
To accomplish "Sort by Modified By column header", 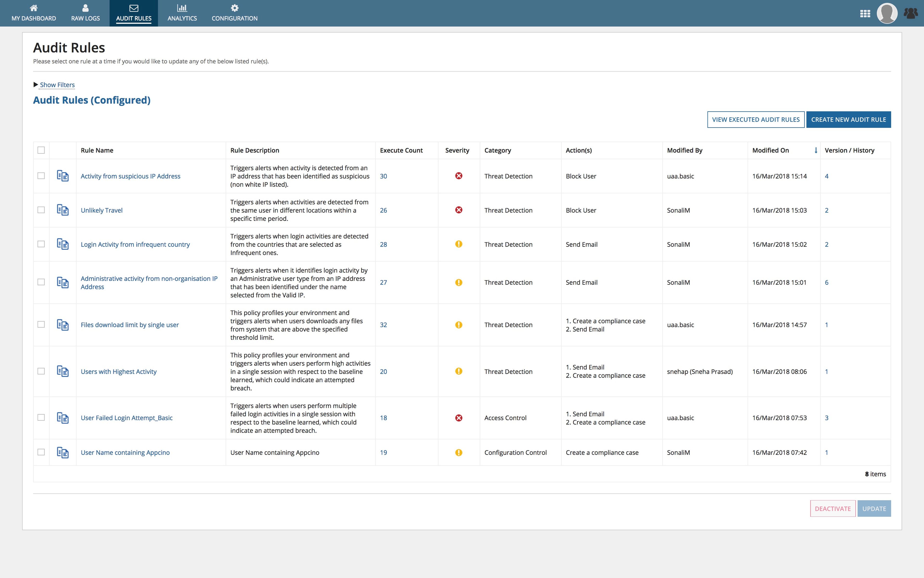I will (x=685, y=150).
